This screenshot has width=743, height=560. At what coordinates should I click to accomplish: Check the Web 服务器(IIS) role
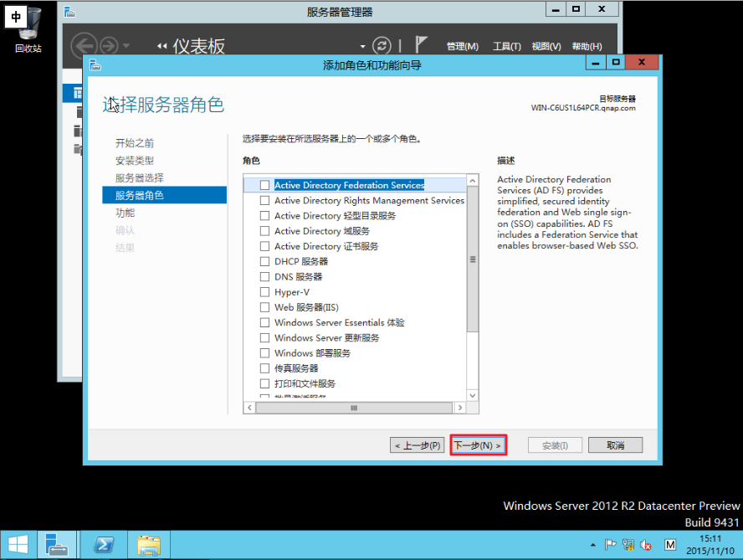click(265, 307)
